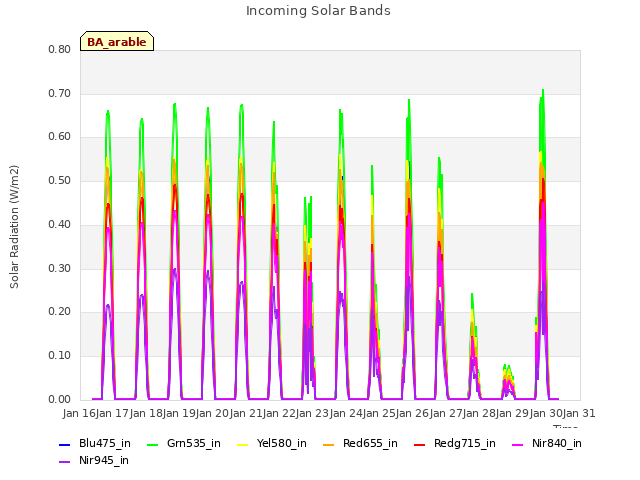The image size is (640, 480).
Task: Click the Jan 23 x-axis tick label
Action: (x=313, y=413)
